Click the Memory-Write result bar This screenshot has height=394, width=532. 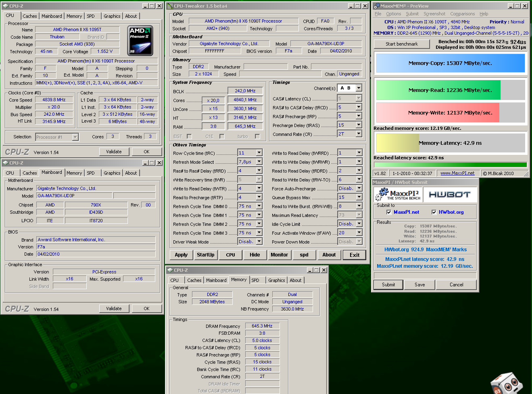coord(451,113)
